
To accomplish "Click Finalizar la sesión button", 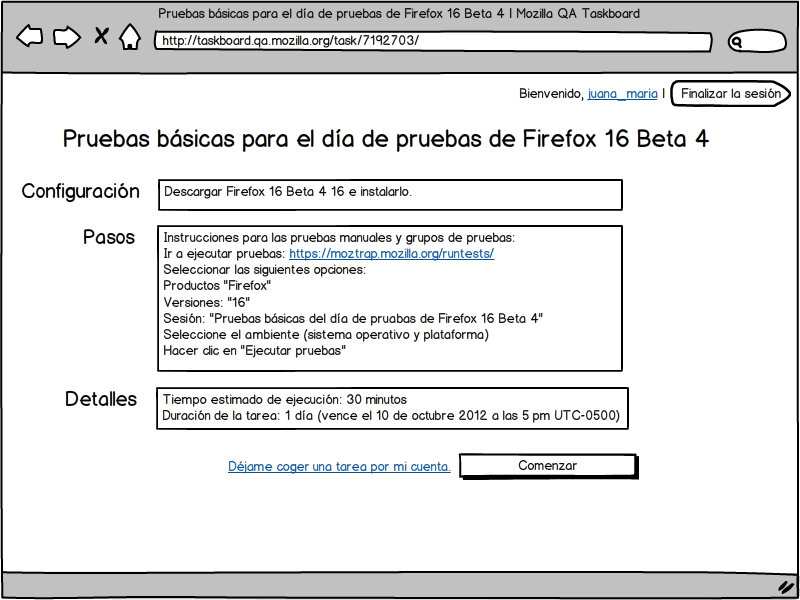I will click(x=731, y=94).
